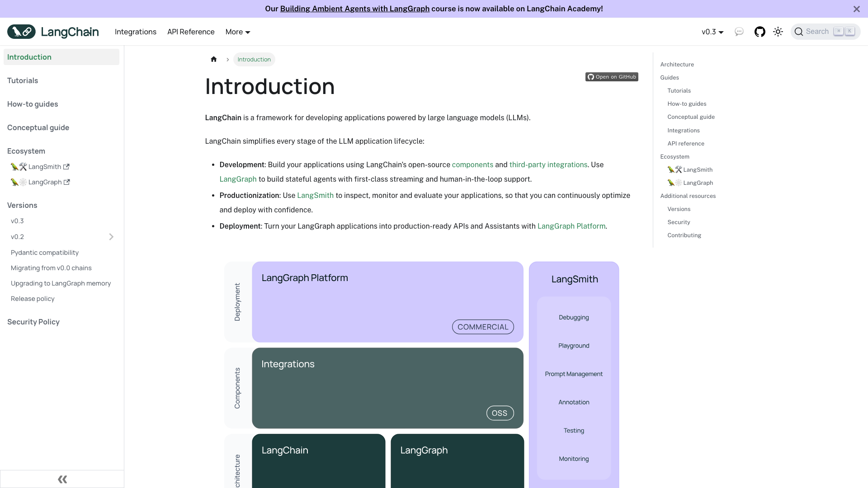Open LangGraph external link in sidebar
The width and height of the screenshot is (868, 488).
(40, 182)
